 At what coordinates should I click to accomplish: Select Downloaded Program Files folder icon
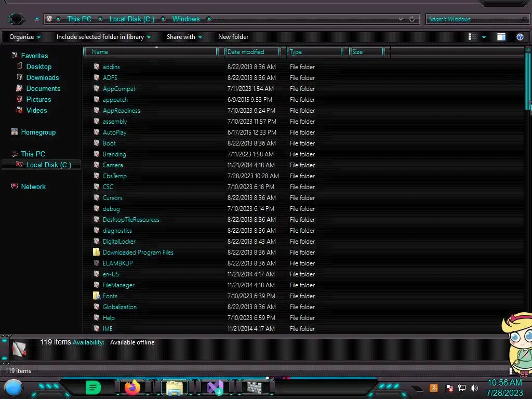pos(96,252)
